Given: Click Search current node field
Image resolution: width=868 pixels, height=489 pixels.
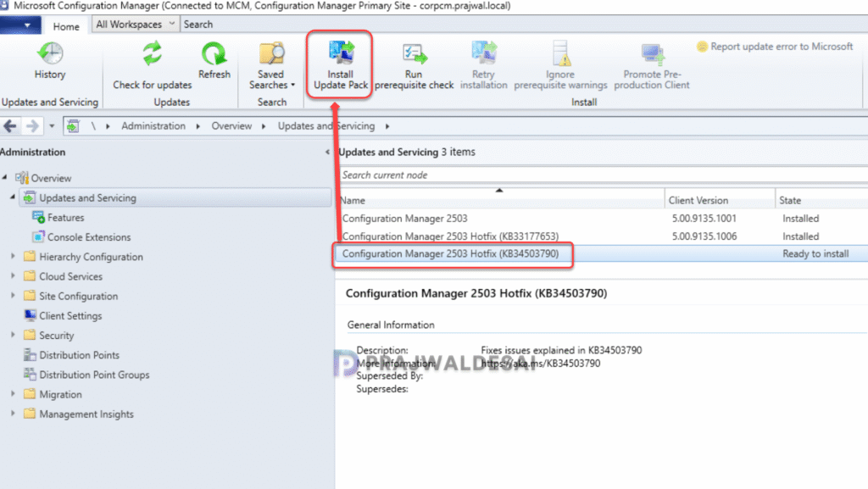Looking at the screenshot, I should [604, 175].
